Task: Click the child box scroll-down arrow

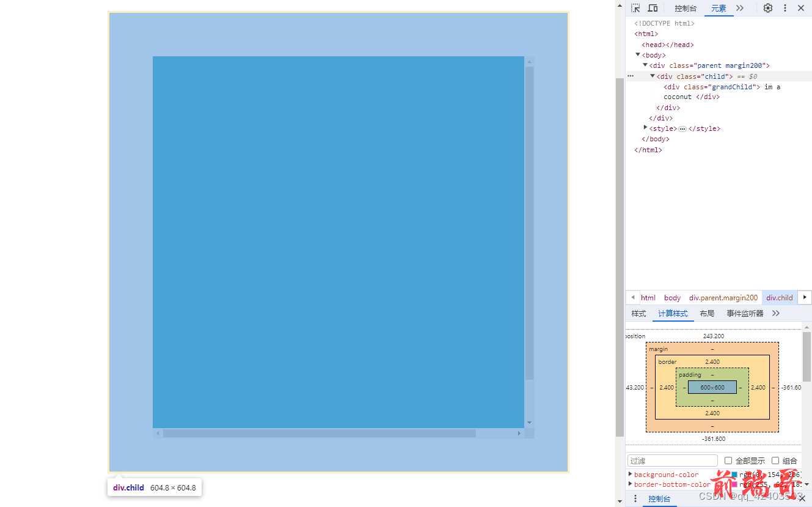Action: pyautogui.click(x=529, y=423)
